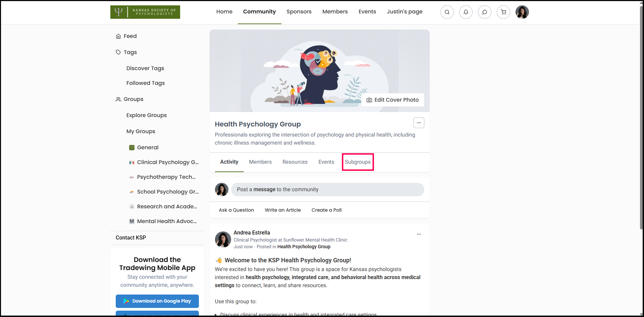Click Download on Google Play button

[x=157, y=301]
